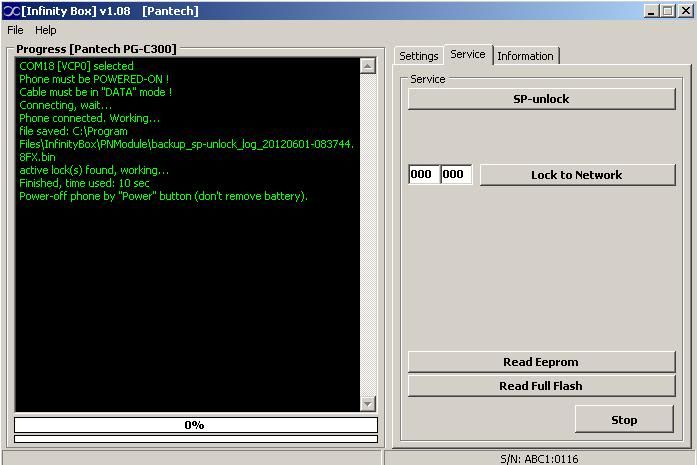
Task: Focus the first 000 network code field
Action: coord(424,174)
